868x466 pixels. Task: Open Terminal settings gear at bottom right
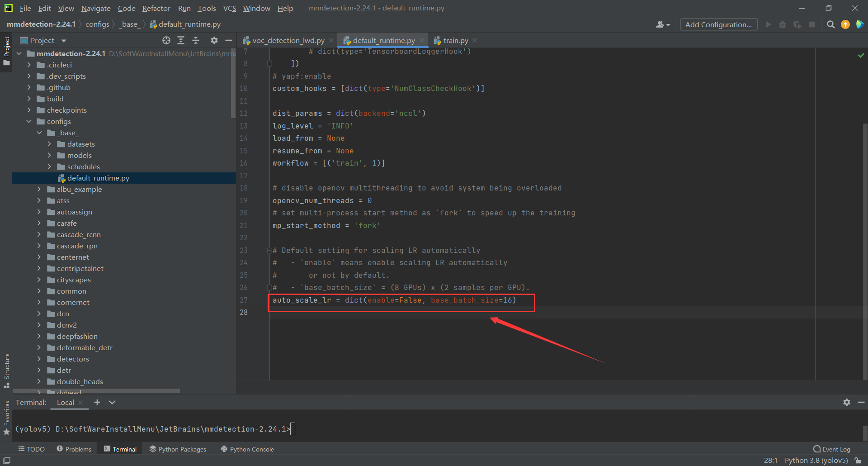[846, 402]
